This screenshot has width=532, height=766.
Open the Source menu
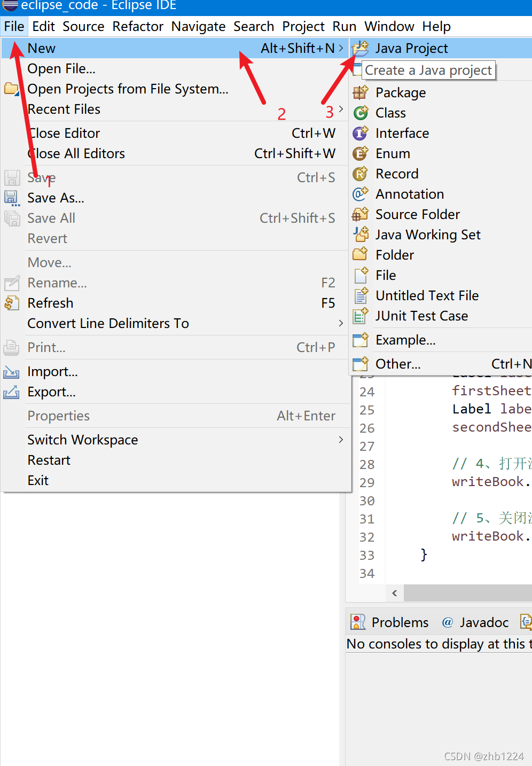(83, 26)
